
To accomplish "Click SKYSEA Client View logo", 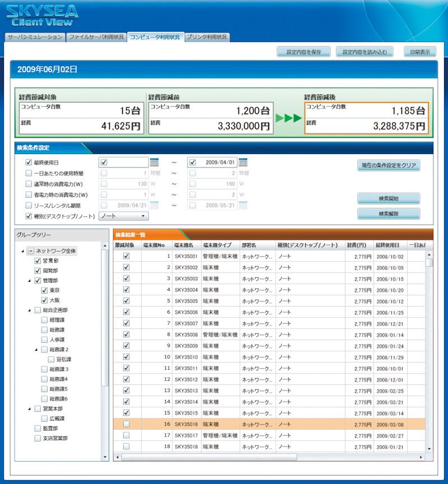I will (x=42, y=16).
